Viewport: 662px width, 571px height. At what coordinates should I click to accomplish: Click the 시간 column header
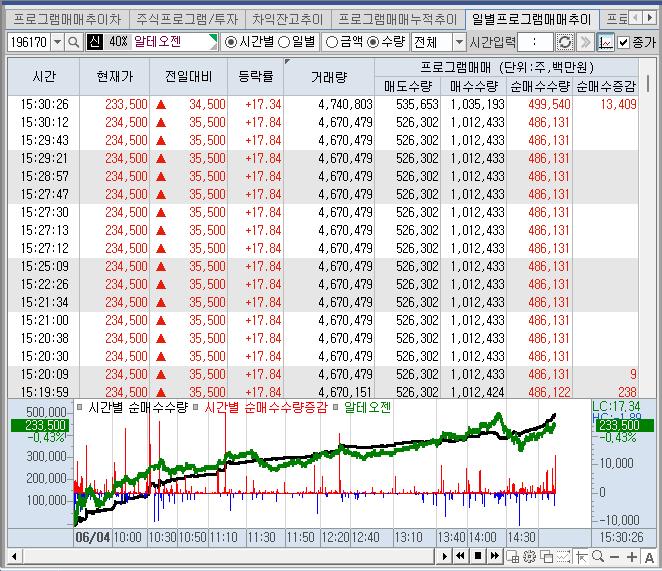click(43, 77)
